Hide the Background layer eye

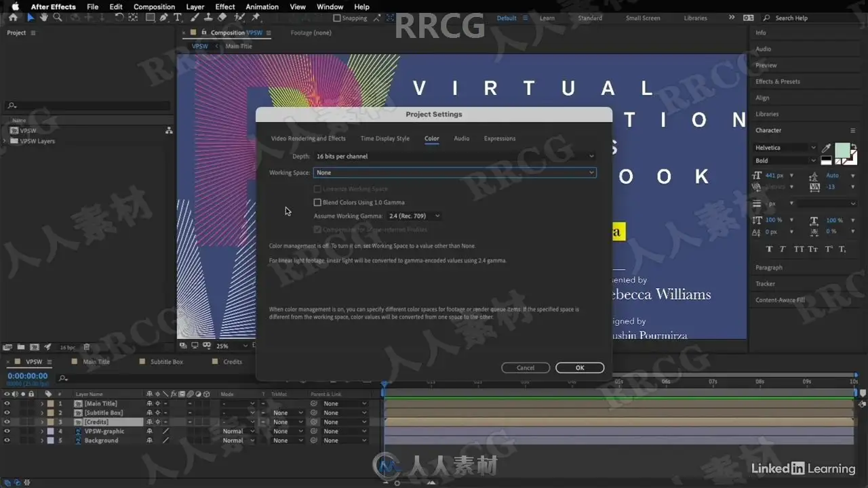click(x=7, y=441)
